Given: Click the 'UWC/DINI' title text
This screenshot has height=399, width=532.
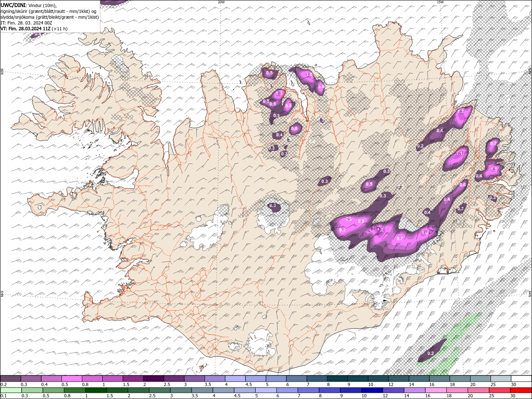Looking at the screenshot, I should coord(13,5).
